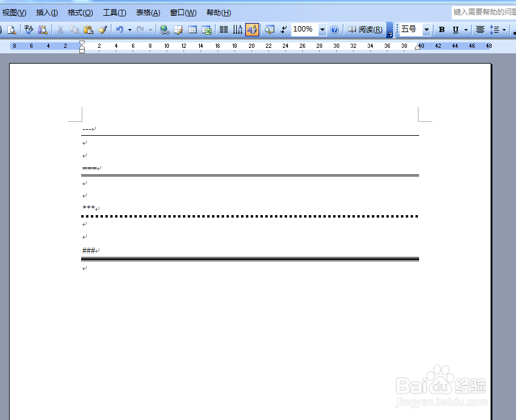The image size is (516, 420).
Task: Toggle Bold formatting
Action: coord(442,30)
